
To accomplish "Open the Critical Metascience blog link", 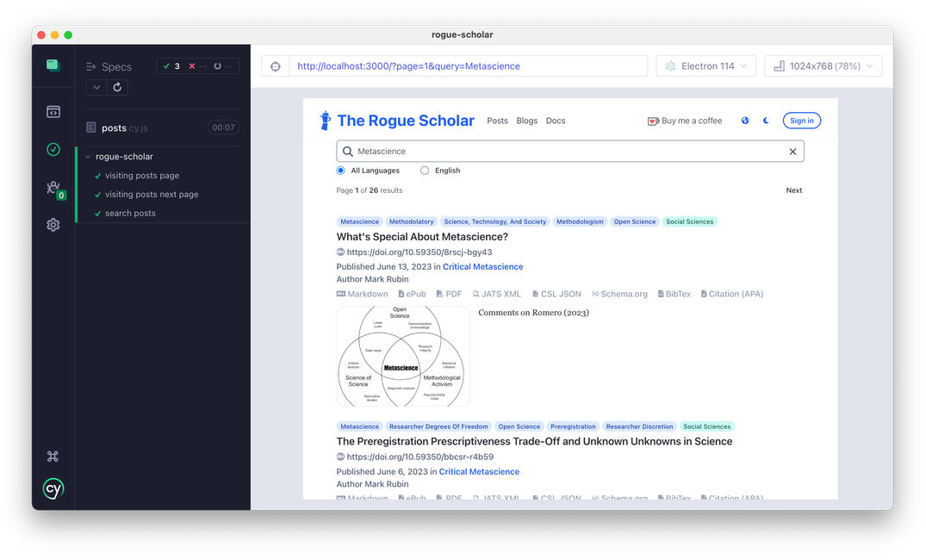I will click(x=482, y=266).
